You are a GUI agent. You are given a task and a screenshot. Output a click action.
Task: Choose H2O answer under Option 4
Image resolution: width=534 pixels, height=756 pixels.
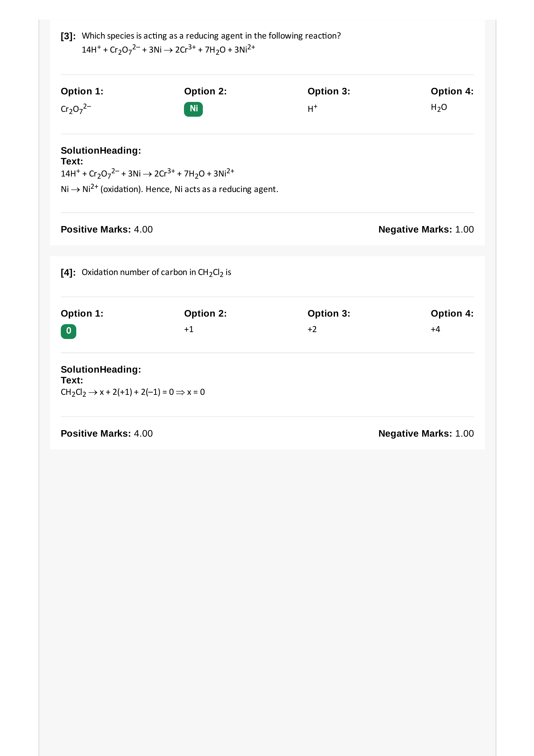click(439, 107)
